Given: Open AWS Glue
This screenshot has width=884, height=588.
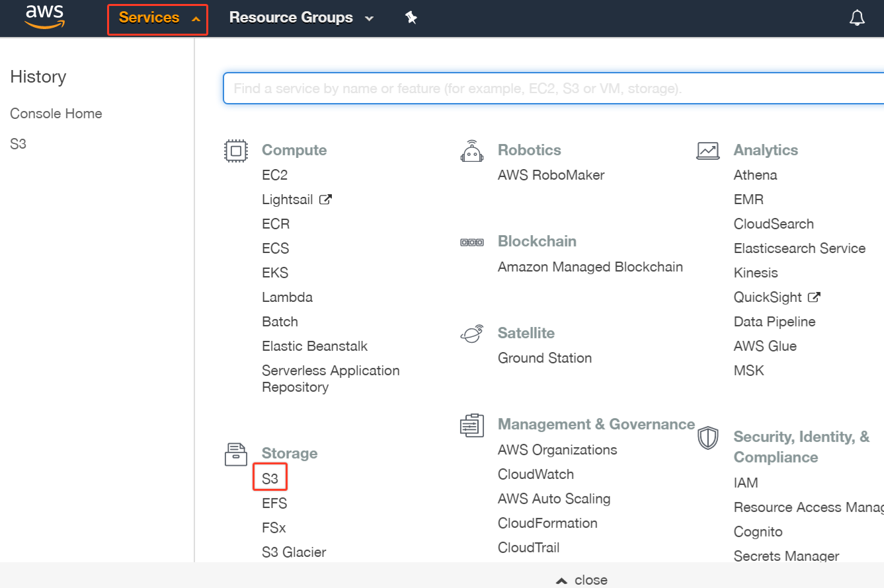Looking at the screenshot, I should coord(765,346).
